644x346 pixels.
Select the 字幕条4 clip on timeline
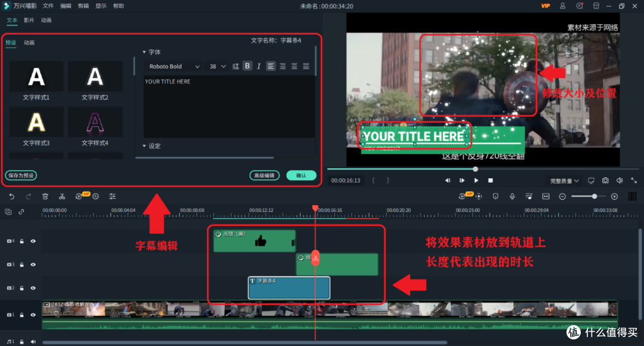point(289,288)
